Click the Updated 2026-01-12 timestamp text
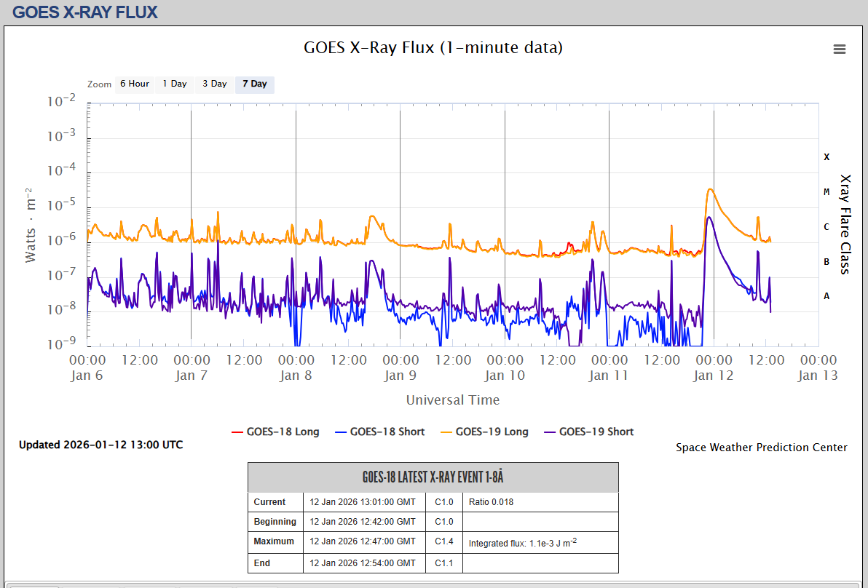Viewport: 868px width, 588px height. pyautogui.click(x=100, y=445)
